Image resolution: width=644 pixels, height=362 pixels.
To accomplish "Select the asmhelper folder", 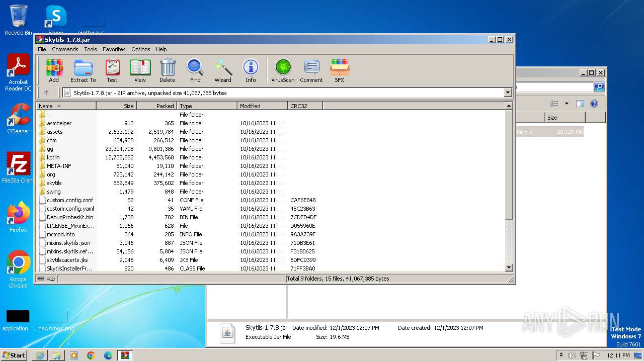I will (x=59, y=123).
